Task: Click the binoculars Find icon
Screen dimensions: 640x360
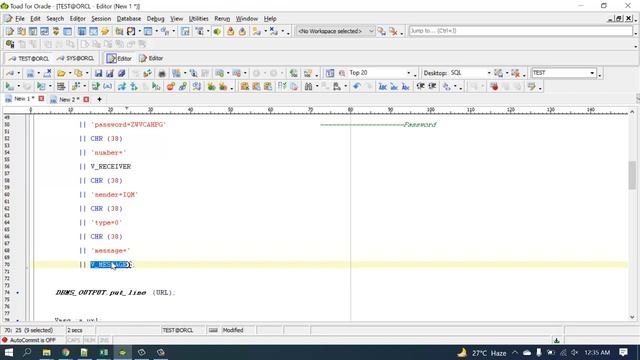Action: pos(308,87)
